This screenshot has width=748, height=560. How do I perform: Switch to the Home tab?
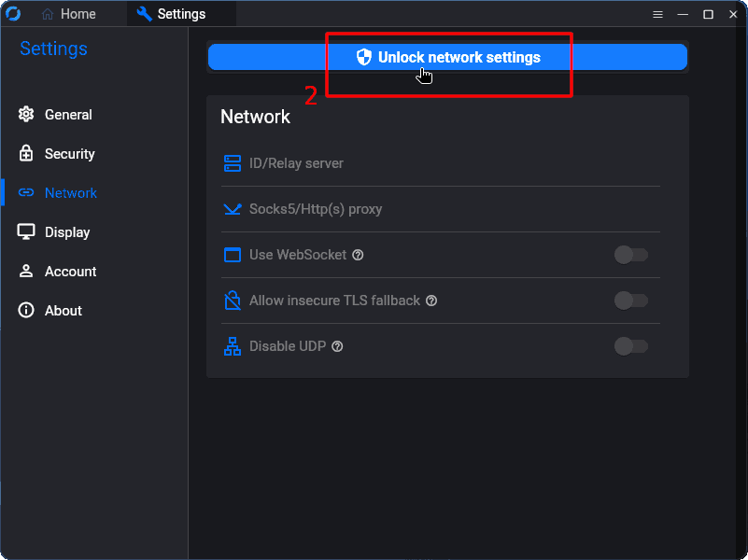click(x=70, y=14)
